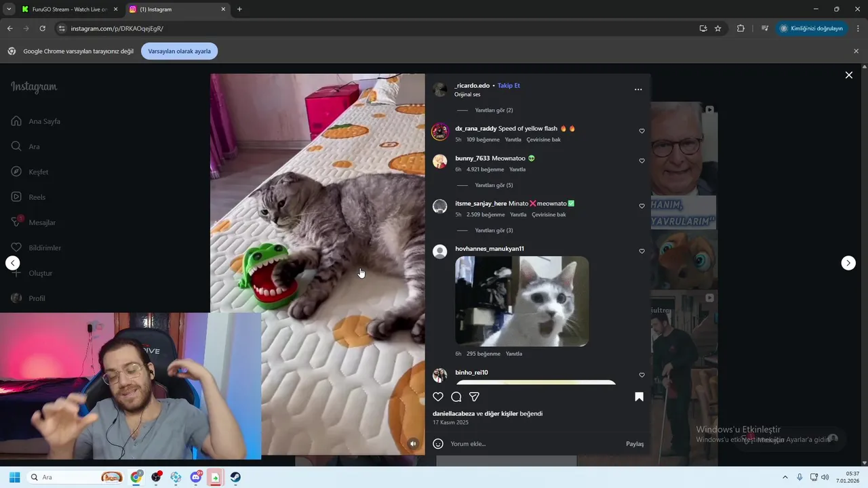Expand Yanıtları gör (2) replies

click(x=494, y=110)
